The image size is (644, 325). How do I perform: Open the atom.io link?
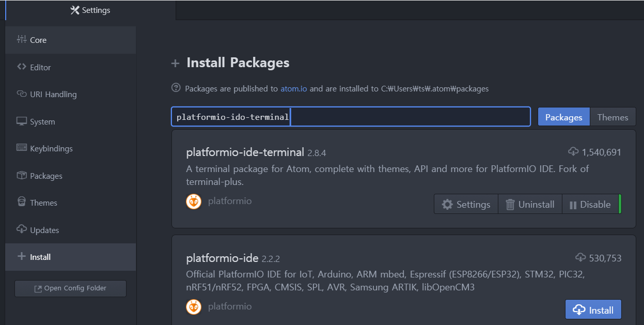click(293, 88)
